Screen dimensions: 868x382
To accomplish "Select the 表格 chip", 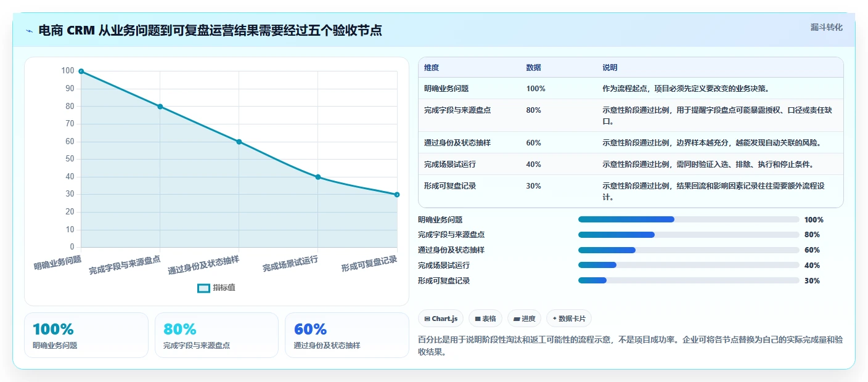I will click(x=485, y=319).
